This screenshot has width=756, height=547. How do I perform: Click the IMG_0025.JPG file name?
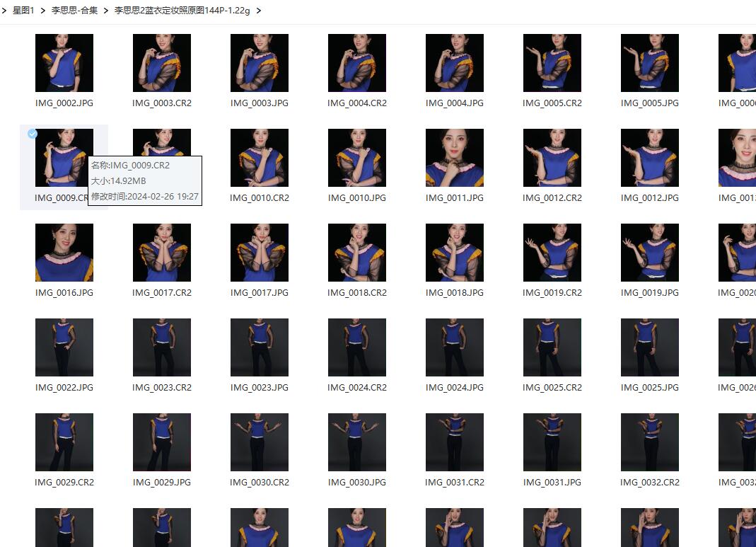click(650, 387)
